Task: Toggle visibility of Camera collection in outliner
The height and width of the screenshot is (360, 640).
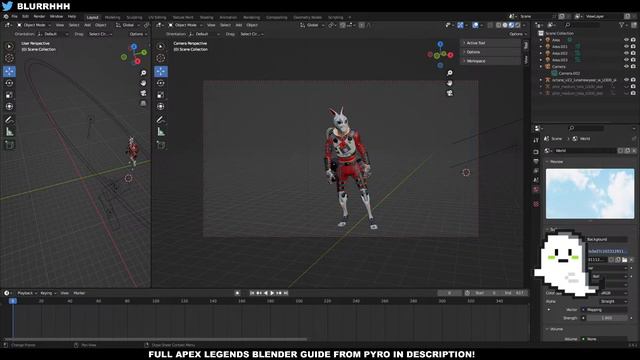Action: (x=626, y=66)
